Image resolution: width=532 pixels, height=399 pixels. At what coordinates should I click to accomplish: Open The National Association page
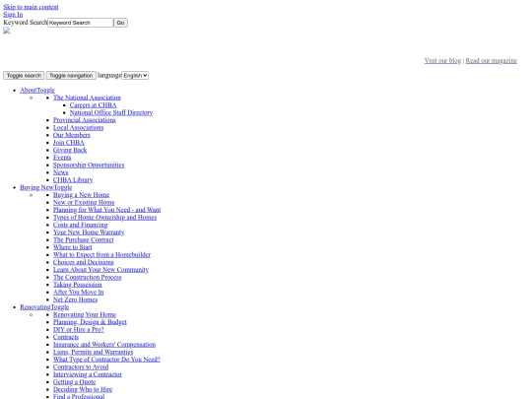coord(87,98)
